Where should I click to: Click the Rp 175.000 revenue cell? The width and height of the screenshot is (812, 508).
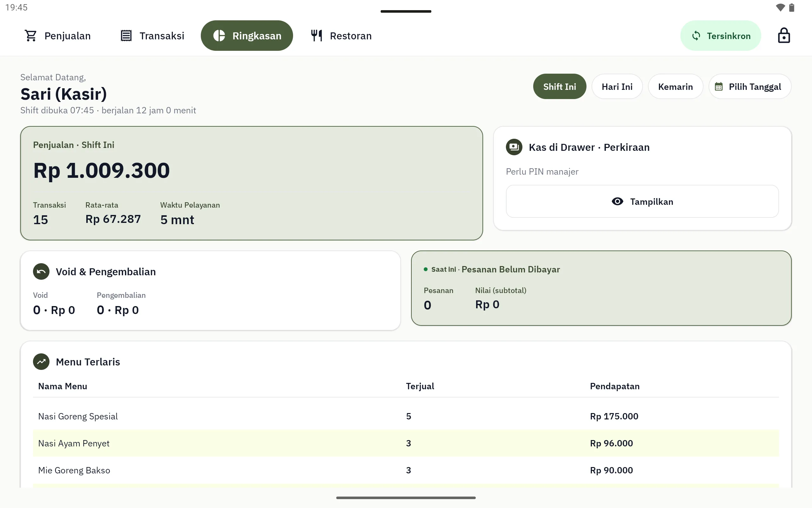614,416
